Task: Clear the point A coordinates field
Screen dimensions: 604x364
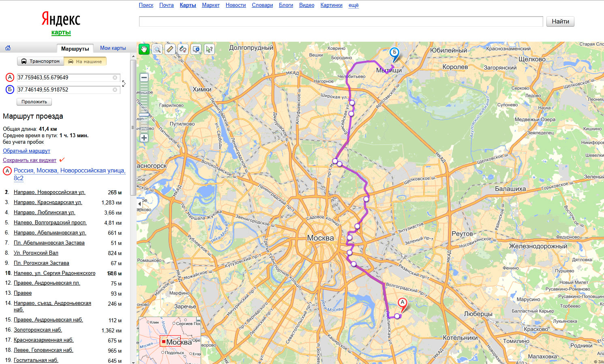Action: 115,77
